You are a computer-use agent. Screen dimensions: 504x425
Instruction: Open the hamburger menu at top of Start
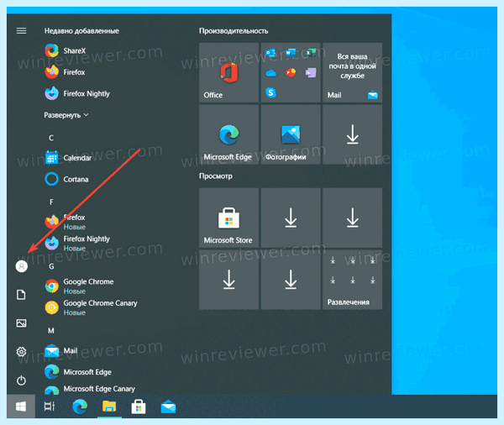point(21,31)
